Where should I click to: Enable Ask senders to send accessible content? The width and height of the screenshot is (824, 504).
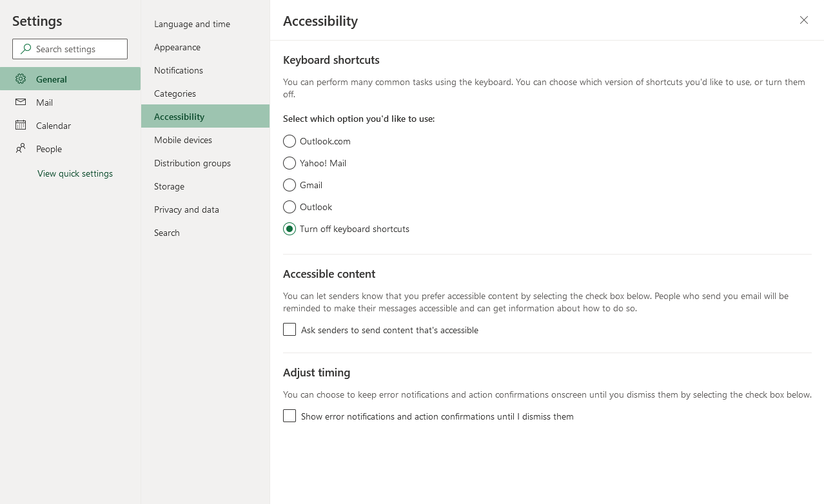tap(289, 329)
